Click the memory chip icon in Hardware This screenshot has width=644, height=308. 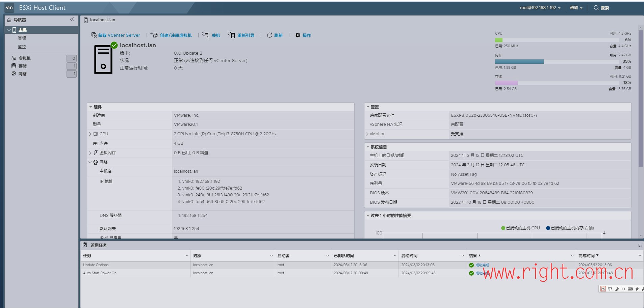pyautogui.click(x=96, y=143)
